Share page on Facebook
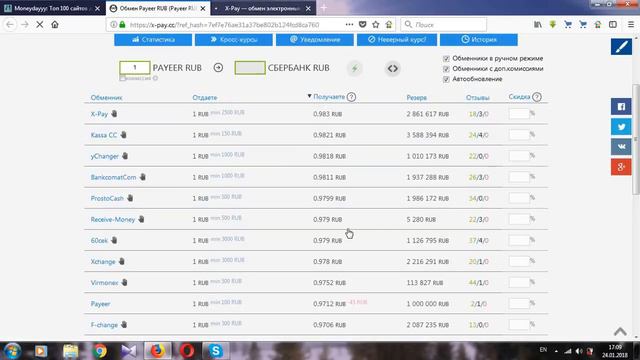This screenshot has height=360, width=640. coord(621,107)
